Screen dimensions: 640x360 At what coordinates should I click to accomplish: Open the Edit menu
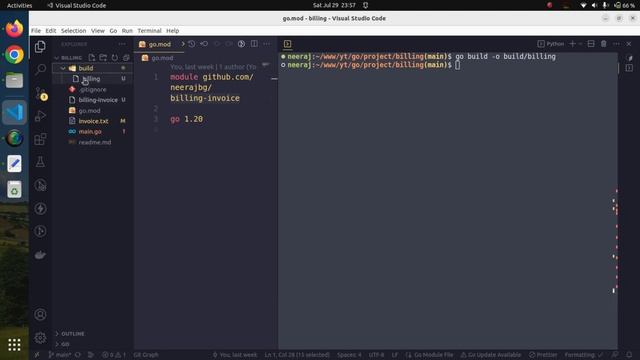click(51, 31)
